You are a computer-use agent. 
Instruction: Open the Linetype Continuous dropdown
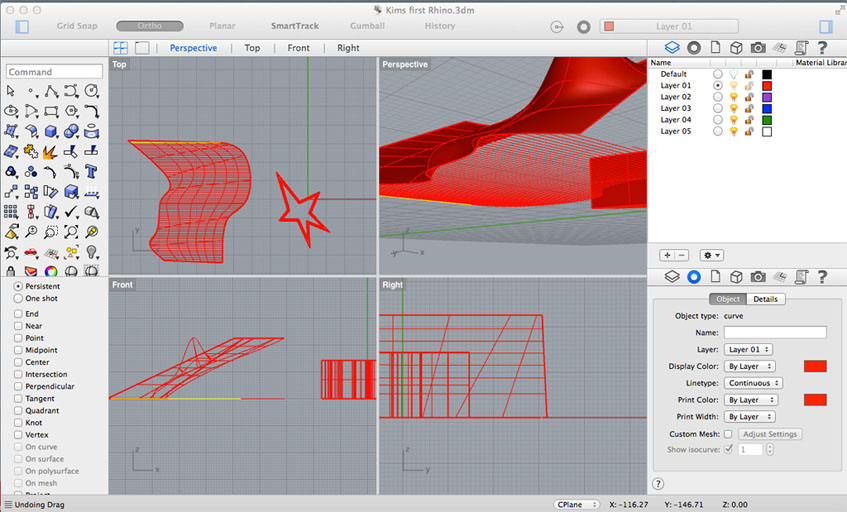[752, 383]
